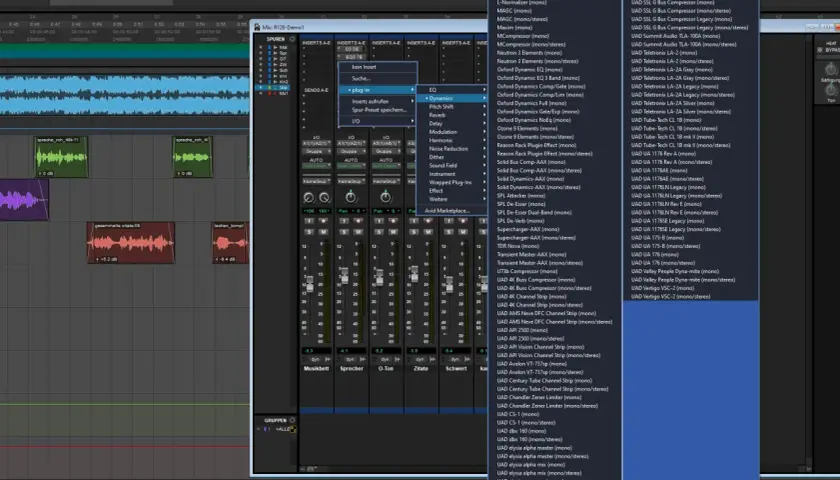Viewport: 840px width, 480px height.
Task: Open Musikbett automation mode dropdown
Action: [x=316, y=166]
